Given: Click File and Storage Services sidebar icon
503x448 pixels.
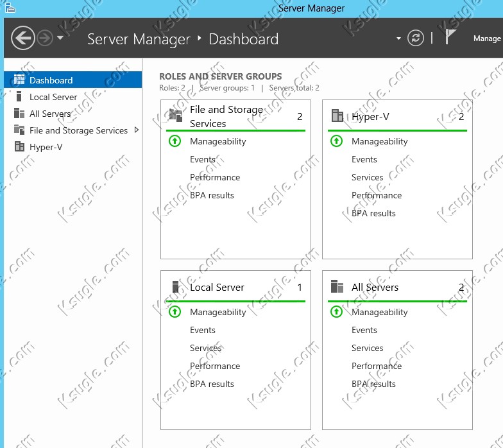Looking at the screenshot, I should tap(19, 130).
